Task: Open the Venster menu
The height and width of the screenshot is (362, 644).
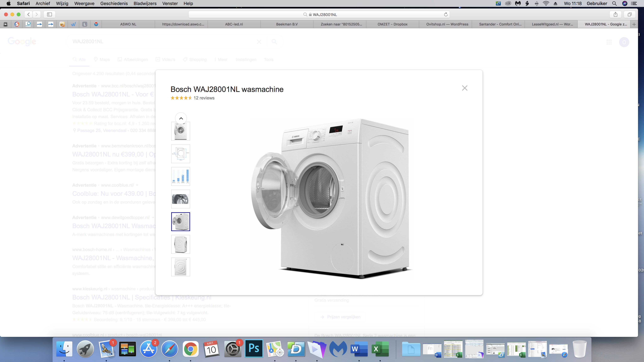Action: point(170,3)
